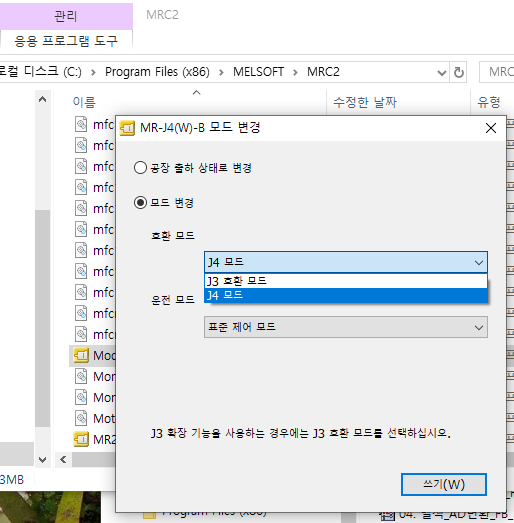
Task: Collapse the 호환 모드 combo box arrow
Action: pyautogui.click(x=479, y=263)
